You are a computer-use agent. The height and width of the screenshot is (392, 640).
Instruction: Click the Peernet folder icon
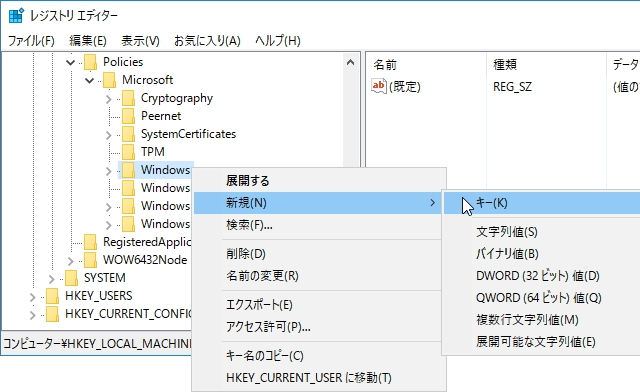[x=128, y=116]
